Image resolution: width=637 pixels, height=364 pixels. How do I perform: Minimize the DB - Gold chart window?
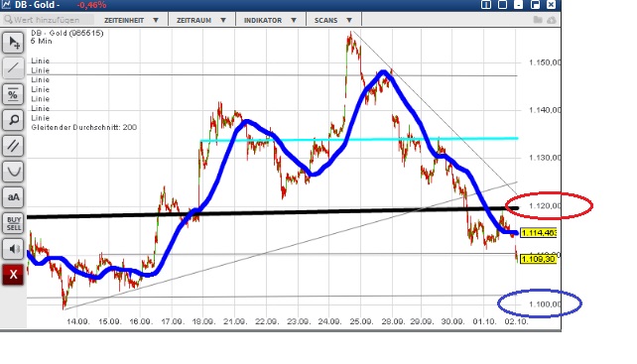pyautogui.click(x=518, y=5)
